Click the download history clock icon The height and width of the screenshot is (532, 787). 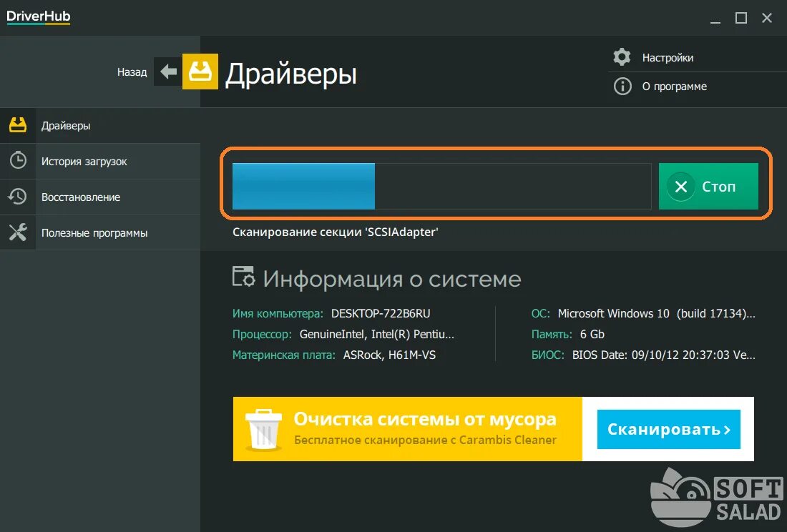(x=18, y=160)
